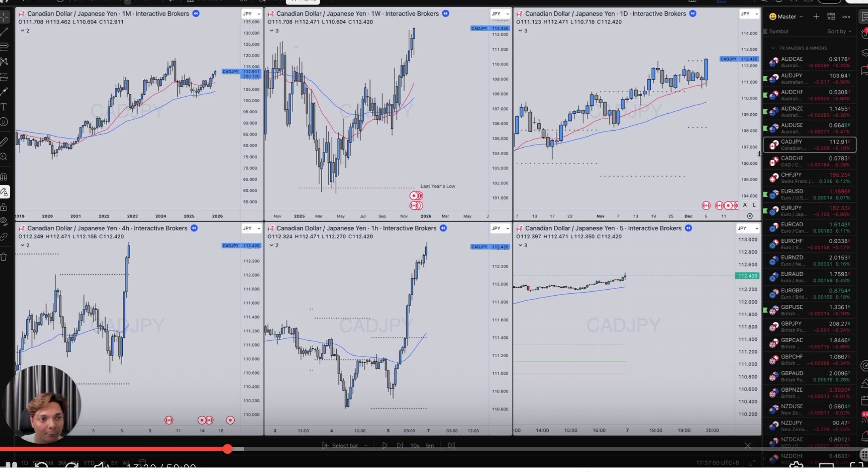
Task: Click the Select bar button in replay toolbar
Action: [345, 446]
